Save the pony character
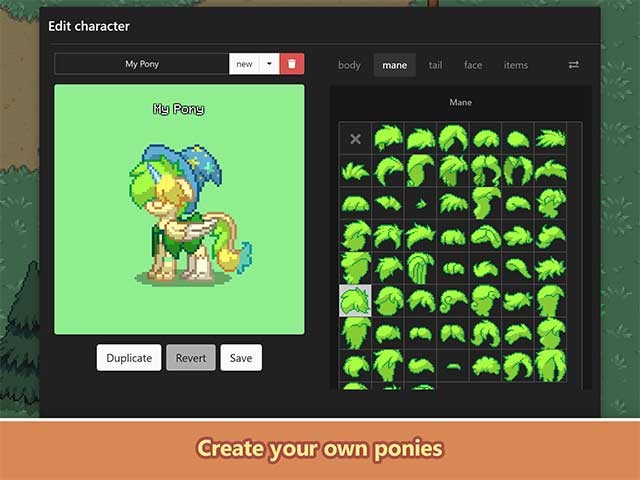This screenshot has height=480, width=640. coord(241,358)
